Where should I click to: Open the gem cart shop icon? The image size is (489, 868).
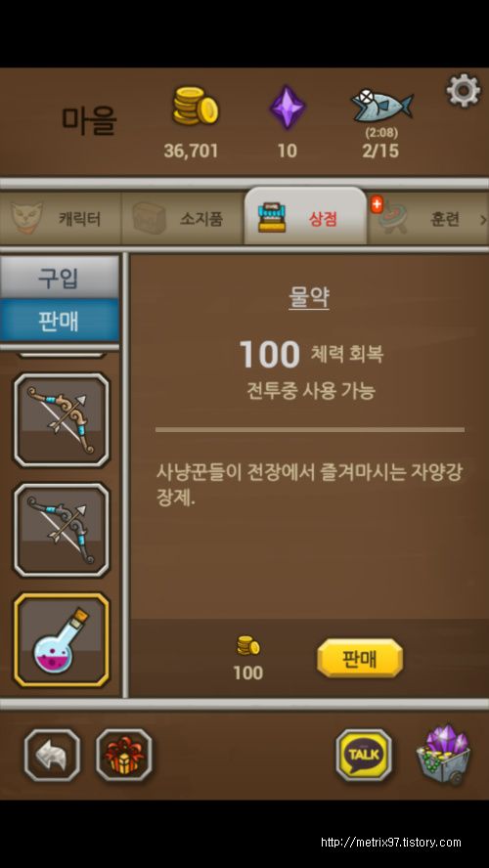pos(444,755)
